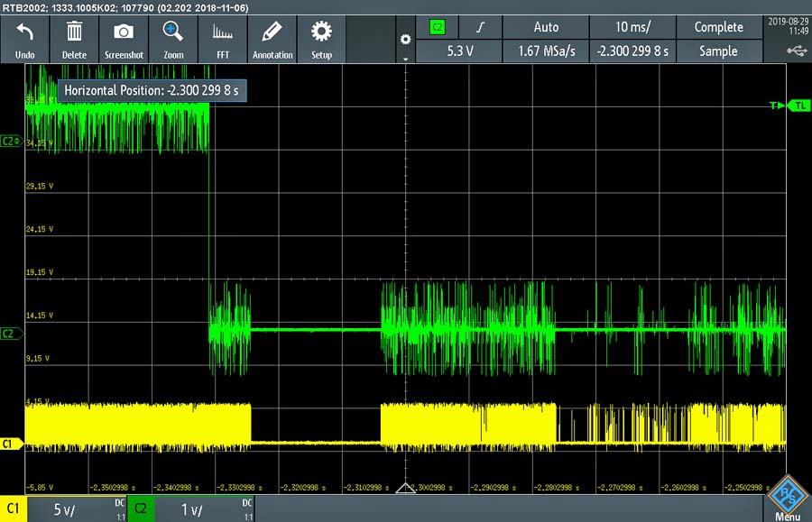Toggle channel C1 label at bottom
The width and height of the screenshot is (812, 522).
click(x=14, y=509)
